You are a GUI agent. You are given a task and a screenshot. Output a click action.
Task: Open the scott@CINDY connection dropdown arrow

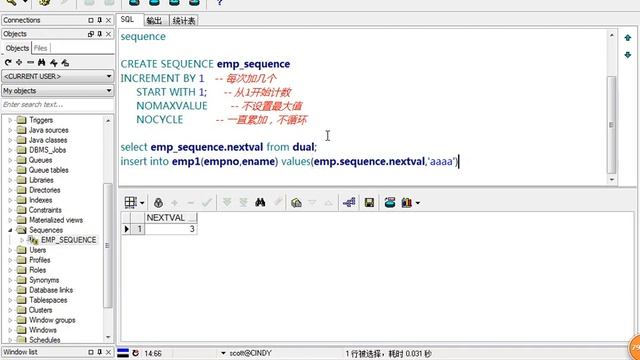click(223, 353)
